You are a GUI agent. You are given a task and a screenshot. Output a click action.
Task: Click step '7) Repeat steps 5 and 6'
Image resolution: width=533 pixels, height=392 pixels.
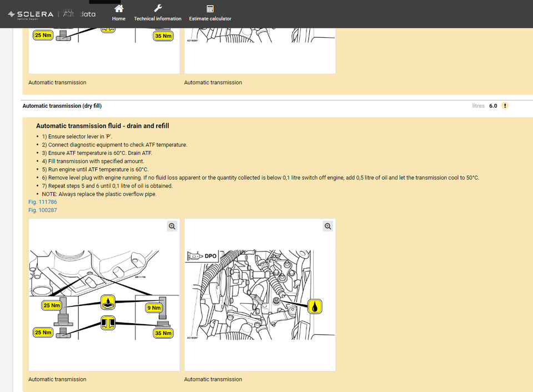[x=107, y=186]
